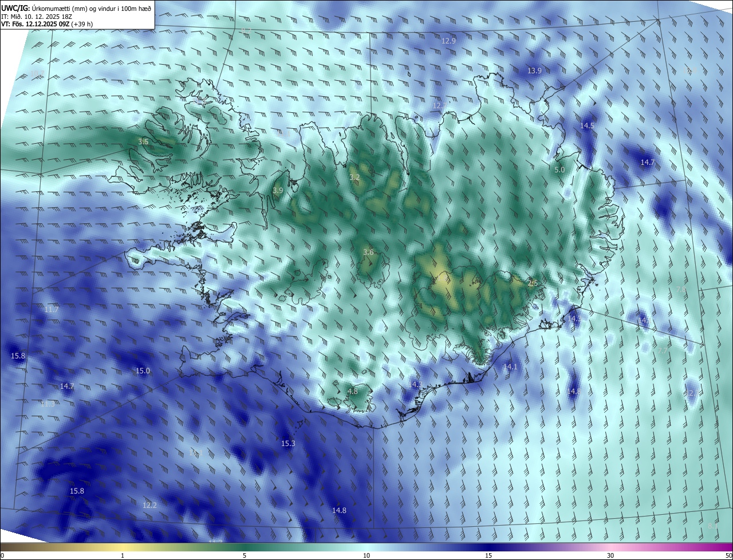Click the 11.3 value label
The height and width of the screenshot is (560, 733).
[x=48, y=404]
